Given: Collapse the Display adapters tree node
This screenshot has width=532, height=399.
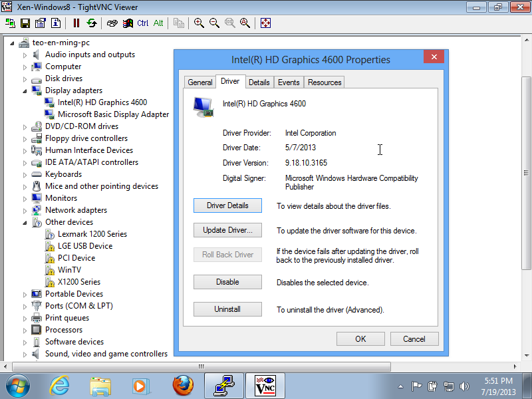Looking at the screenshot, I should coord(25,90).
